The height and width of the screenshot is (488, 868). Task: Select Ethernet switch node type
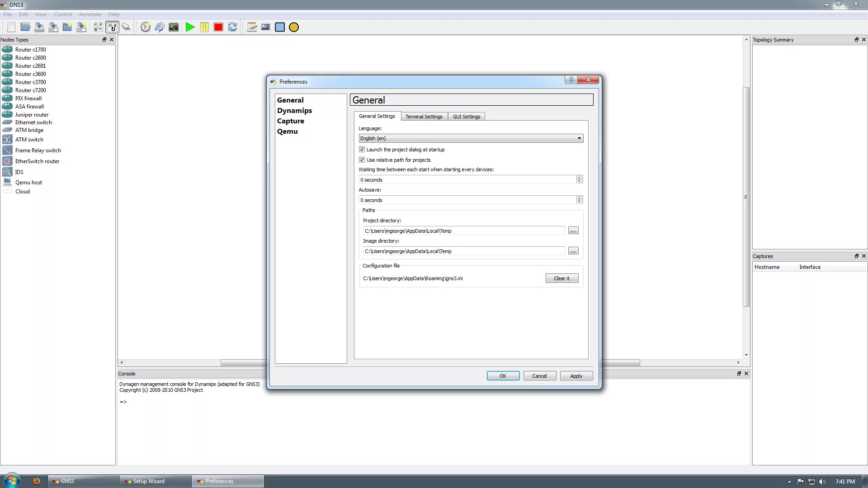33,122
